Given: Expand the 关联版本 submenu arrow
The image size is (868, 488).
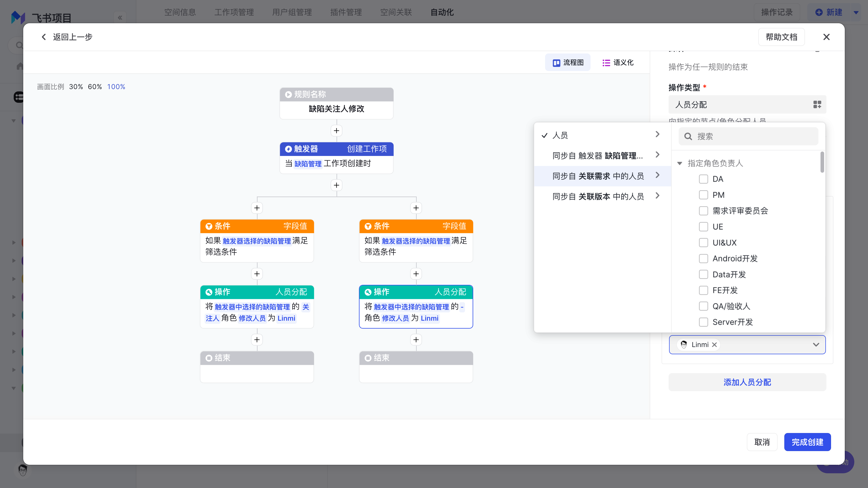Looking at the screenshot, I should point(657,195).
